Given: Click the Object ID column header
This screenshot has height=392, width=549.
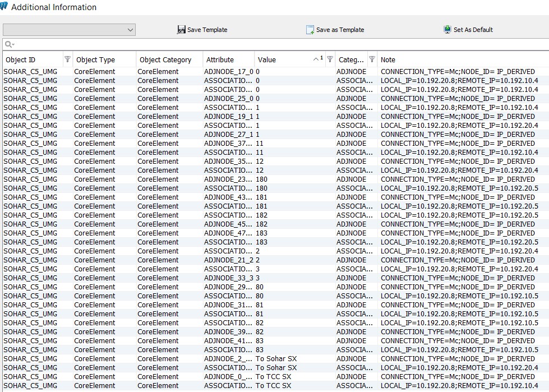Looking at the screenshot, I should point(21,60).
